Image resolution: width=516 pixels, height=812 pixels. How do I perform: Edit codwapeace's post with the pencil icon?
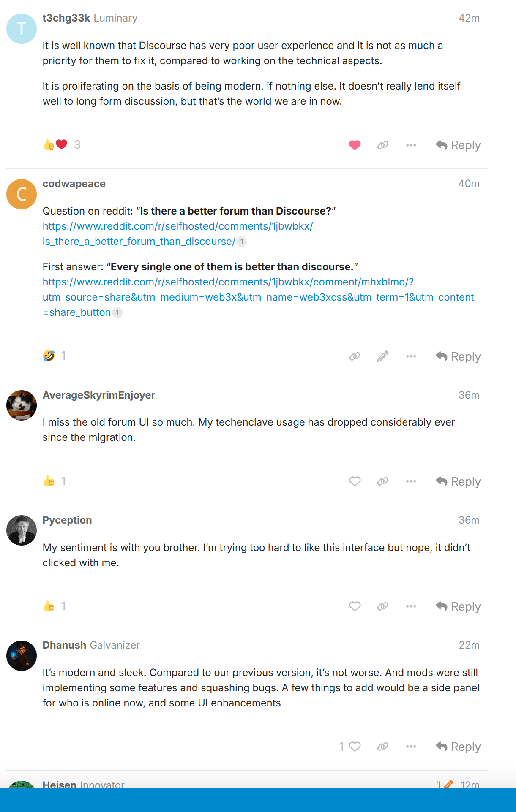click(x=382, y=356)
